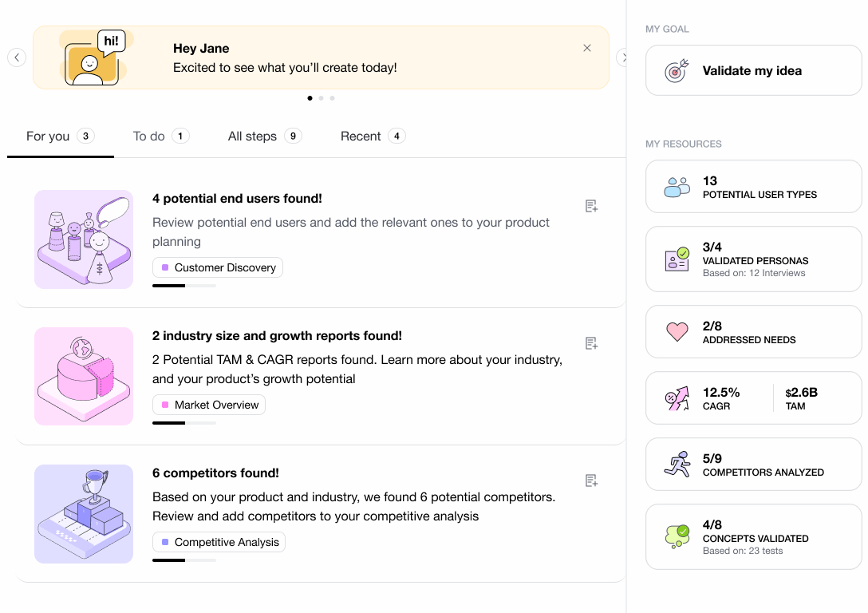
Task: Open the All steps tab
Action: click(264, 136)
